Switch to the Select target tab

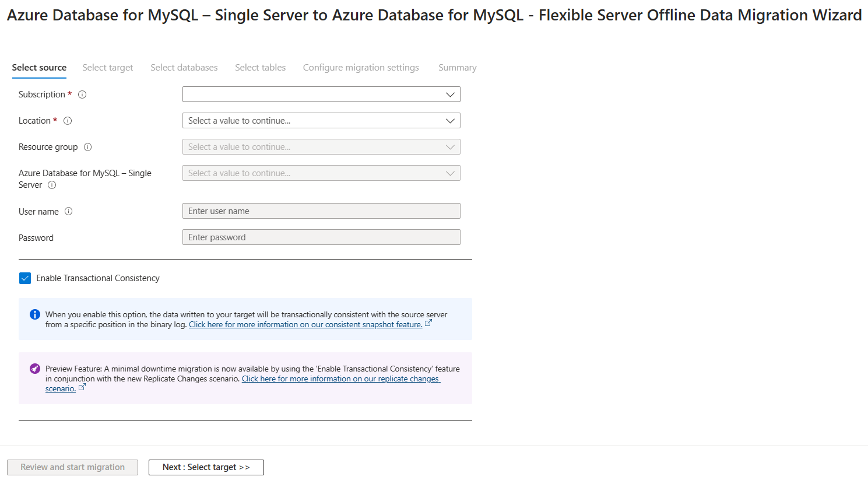(x=107, y=68)
